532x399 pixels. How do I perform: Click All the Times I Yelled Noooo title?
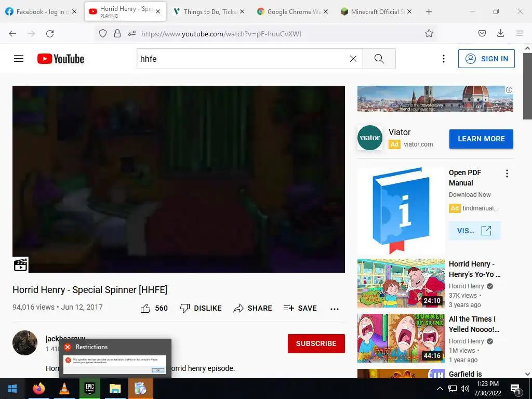click(x=474, y=324)
